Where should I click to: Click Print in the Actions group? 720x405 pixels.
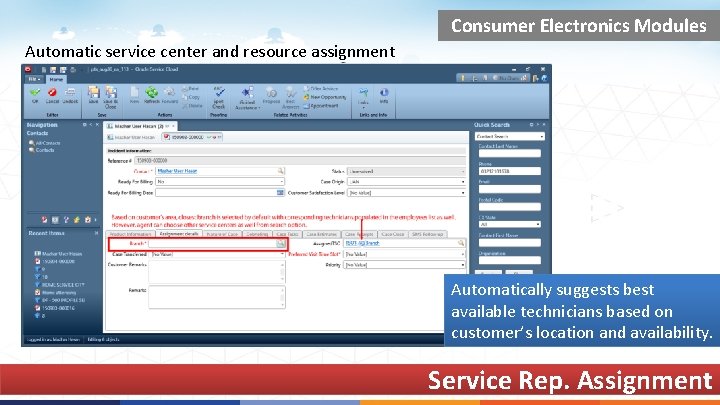191,89
